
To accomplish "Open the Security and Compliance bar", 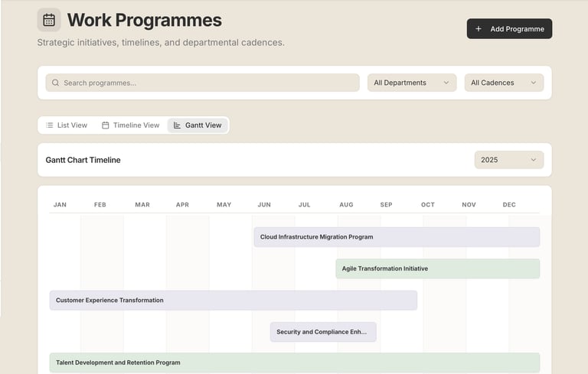I will [x=323, y=332].
